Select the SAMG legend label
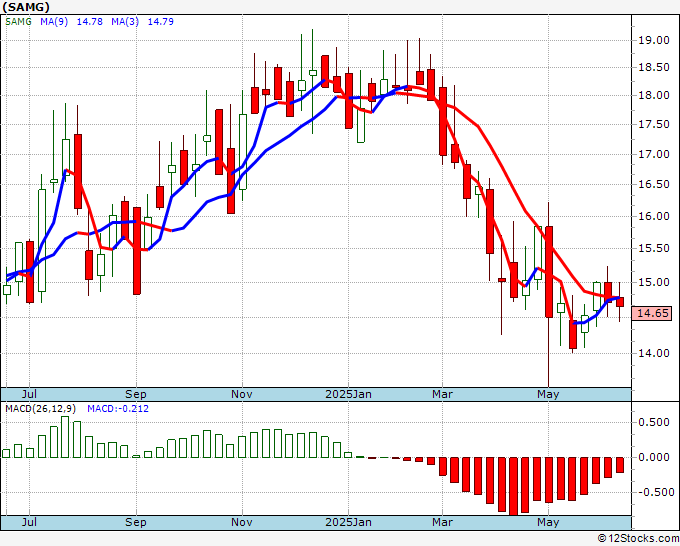The width and height of the screenshot is (680, 546). point(18,21)
